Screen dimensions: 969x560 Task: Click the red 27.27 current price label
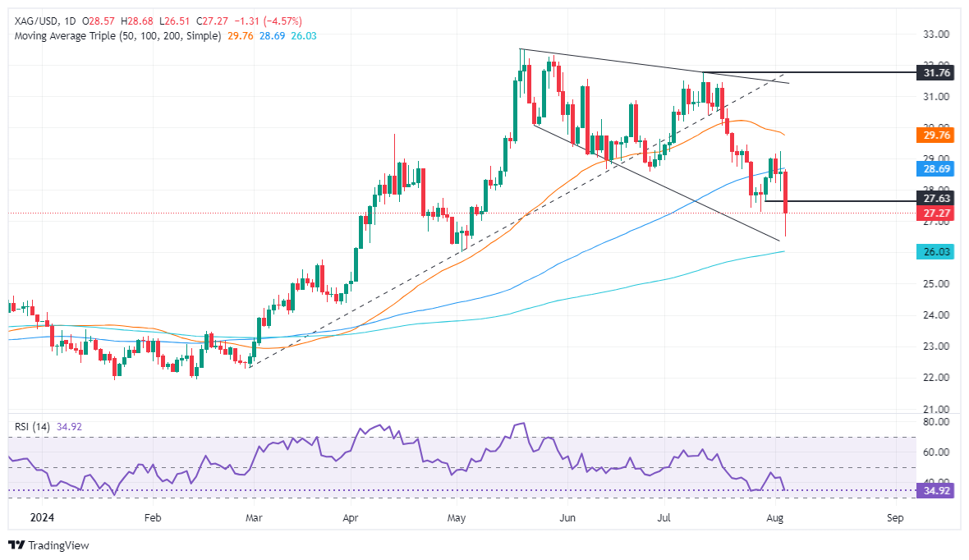tap(935, 213)
